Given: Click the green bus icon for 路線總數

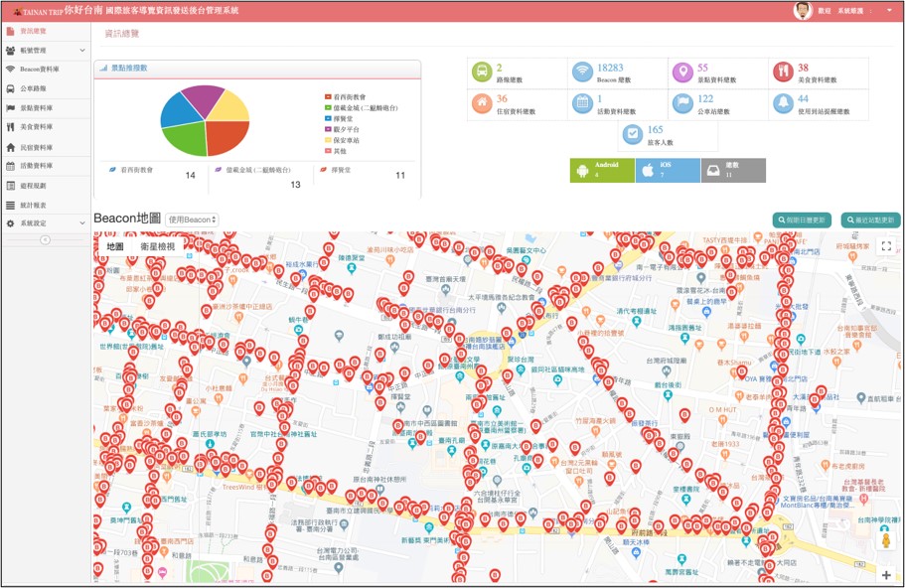Looking at the screenshot, I should 481,73.
